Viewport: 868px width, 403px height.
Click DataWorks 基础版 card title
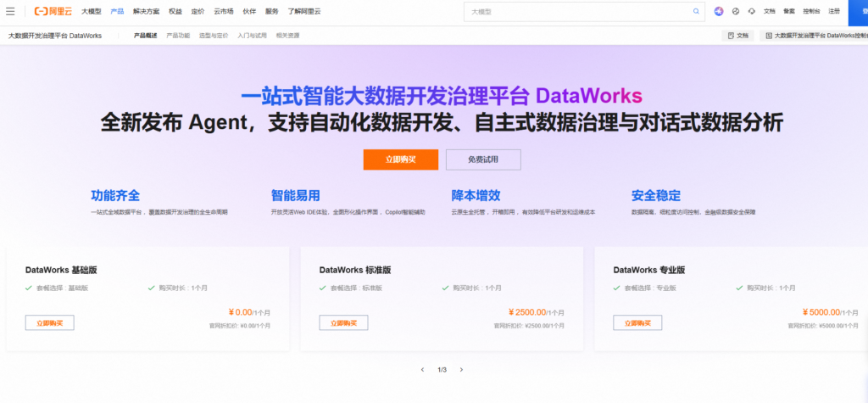pyautogui.click(x=61, y=271)
